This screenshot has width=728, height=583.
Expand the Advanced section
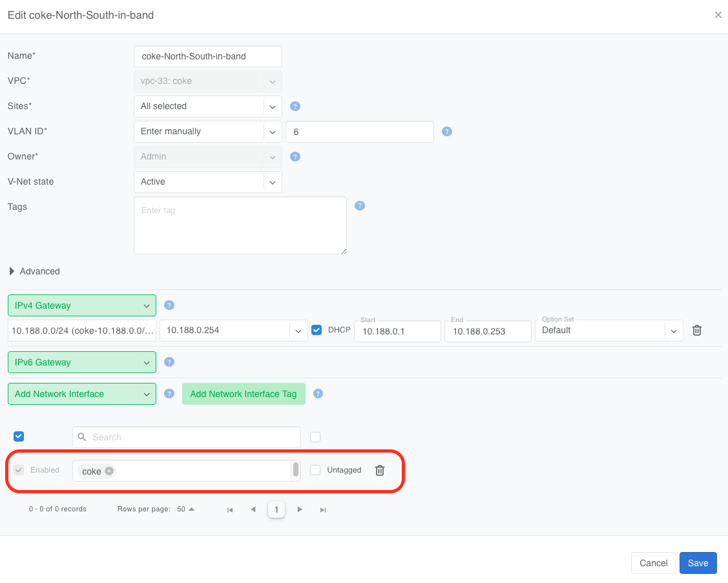pyautogui.click(x=12, y=272)
